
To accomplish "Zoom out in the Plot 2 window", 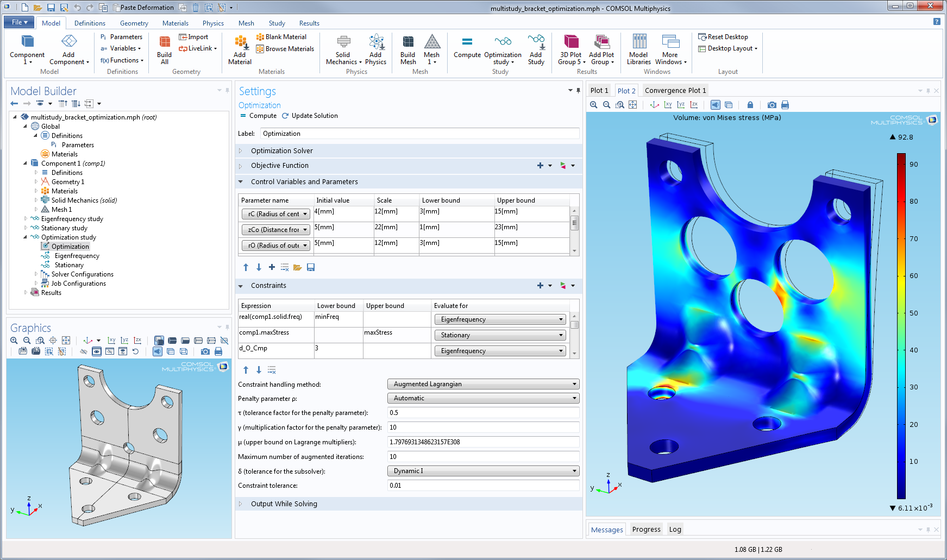I will coord(606,105).
